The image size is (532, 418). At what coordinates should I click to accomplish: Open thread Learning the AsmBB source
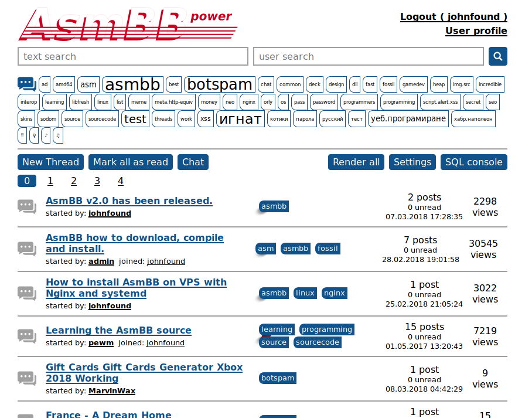coord(119,330)
